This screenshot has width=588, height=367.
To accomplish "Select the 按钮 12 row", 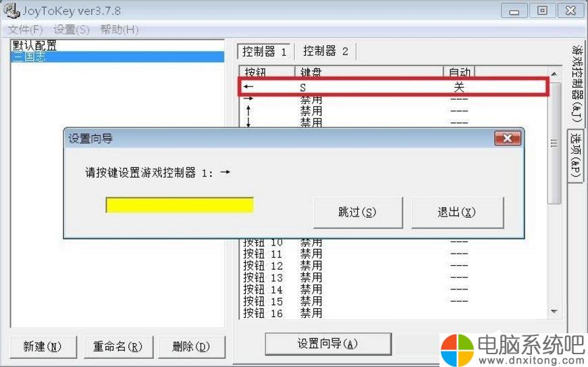I will (394, 266).
